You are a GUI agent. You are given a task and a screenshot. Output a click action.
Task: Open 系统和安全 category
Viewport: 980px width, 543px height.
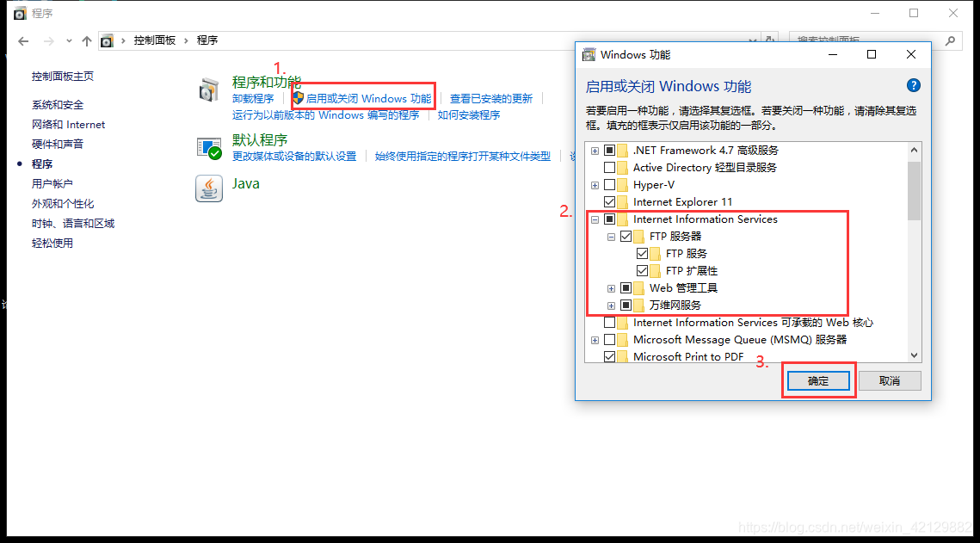(58, 104)
